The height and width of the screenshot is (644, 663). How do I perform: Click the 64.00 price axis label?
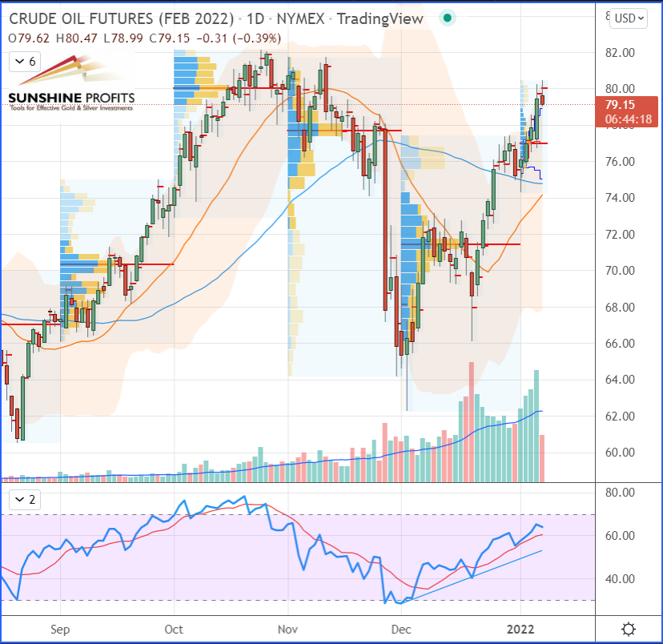(620, 380)
